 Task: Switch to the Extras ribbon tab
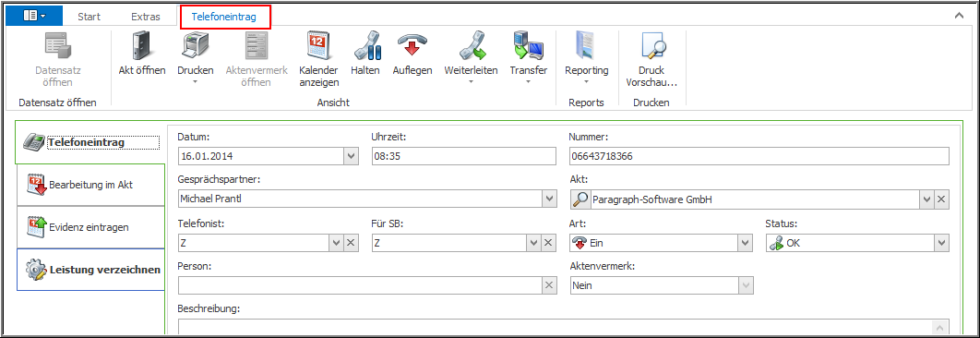pyautogui.click(x=145, y=17)
